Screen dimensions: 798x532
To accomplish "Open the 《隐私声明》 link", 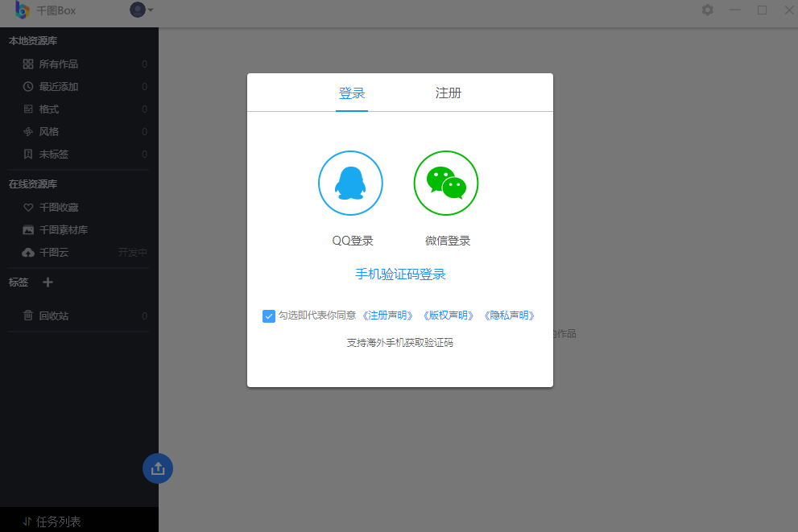I will tap(509, 315).
